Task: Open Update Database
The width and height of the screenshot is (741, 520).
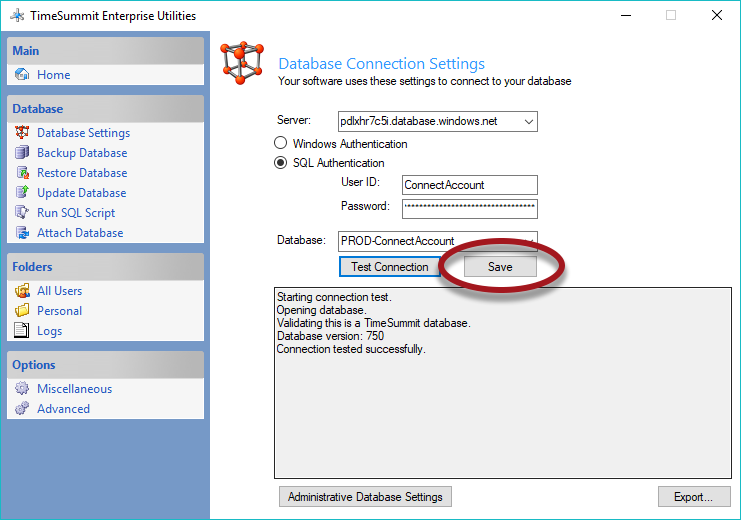Action: [x=82, y=193]
